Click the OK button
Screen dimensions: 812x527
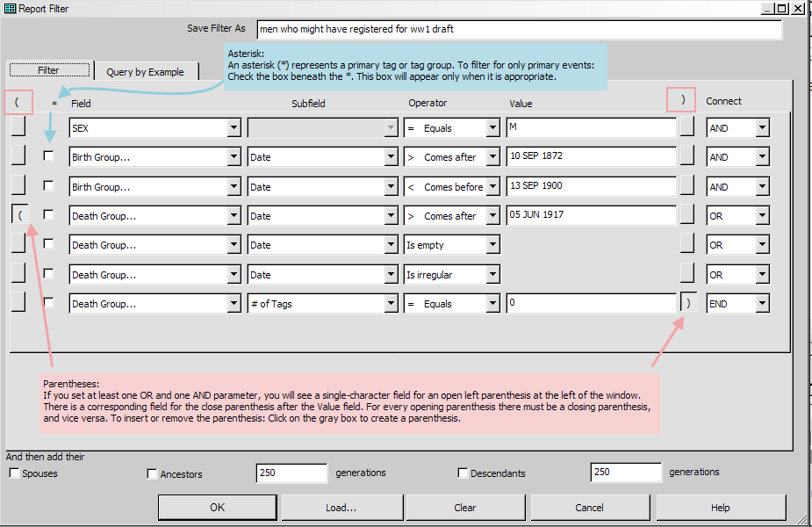tap(218, 508)
